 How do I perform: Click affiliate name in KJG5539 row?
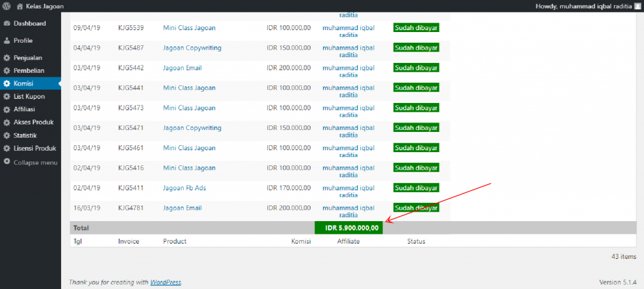[x=348, y=31]
